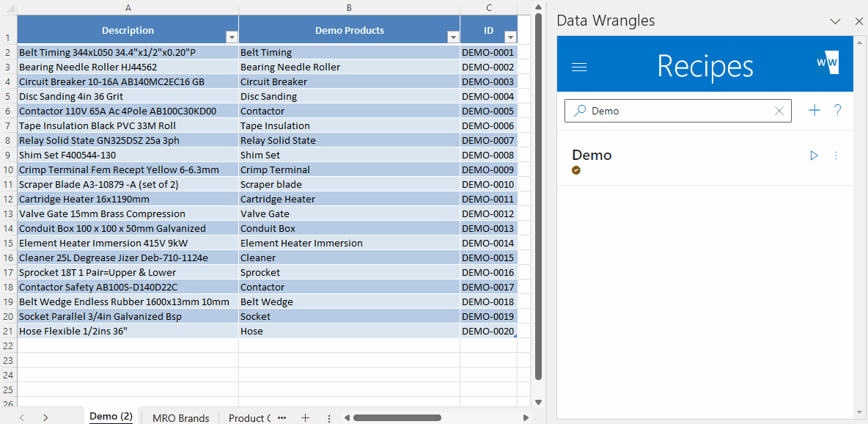
Task: Select ID cell DEMO-0013
Action: click(x=489, y=228)
